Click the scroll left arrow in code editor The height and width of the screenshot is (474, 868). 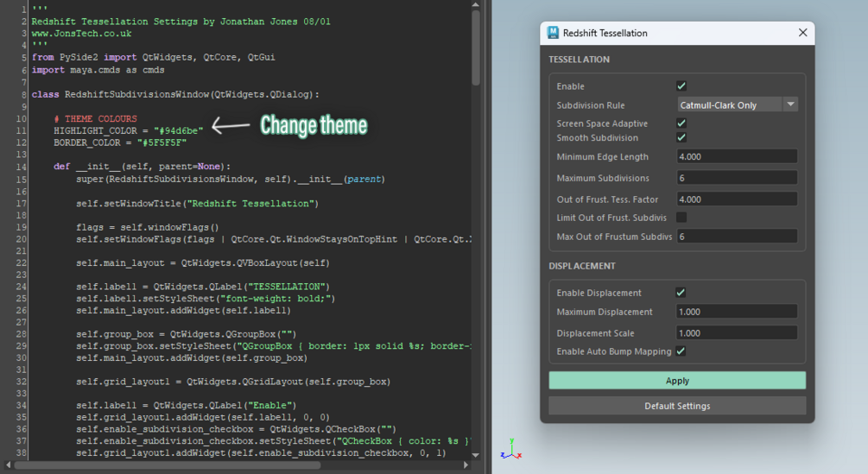pyautogui.click(x=8, y=465)
